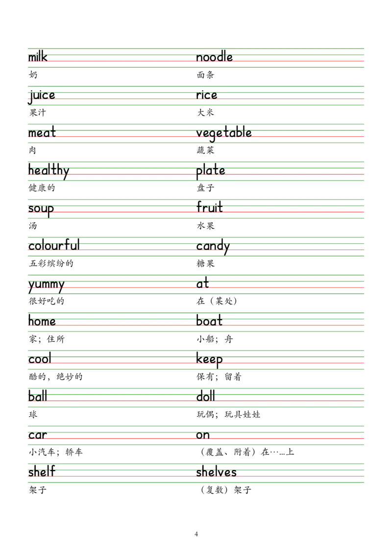This screenshot has width=392, height=555.
Task: Click on the word "boat"
Action: pos(210,322)
